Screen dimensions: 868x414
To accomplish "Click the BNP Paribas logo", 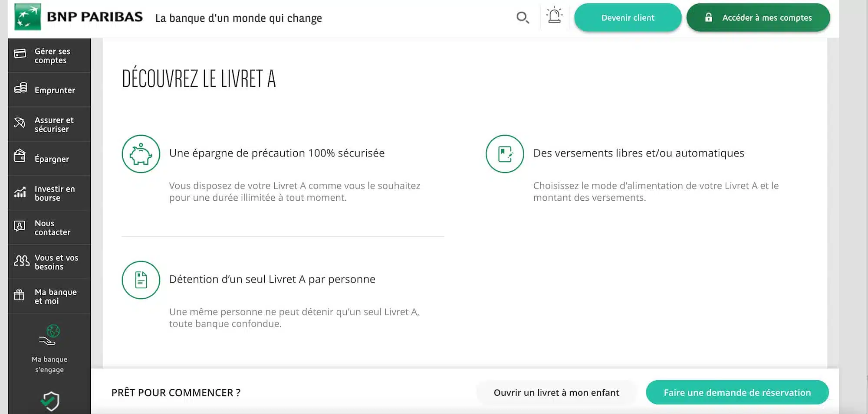I will [79, 17].
